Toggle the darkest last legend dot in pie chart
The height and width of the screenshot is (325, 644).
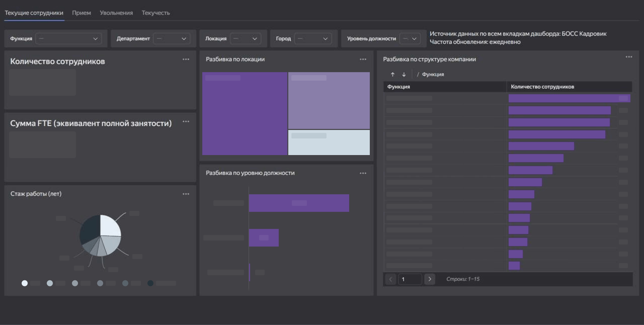coord(150,283)
